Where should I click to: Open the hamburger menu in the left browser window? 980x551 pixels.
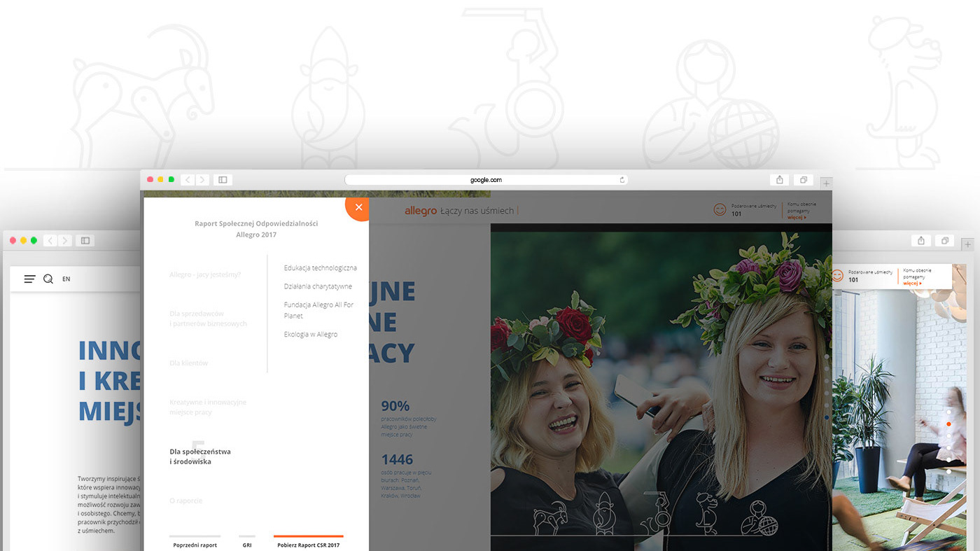tap(29, 279)
